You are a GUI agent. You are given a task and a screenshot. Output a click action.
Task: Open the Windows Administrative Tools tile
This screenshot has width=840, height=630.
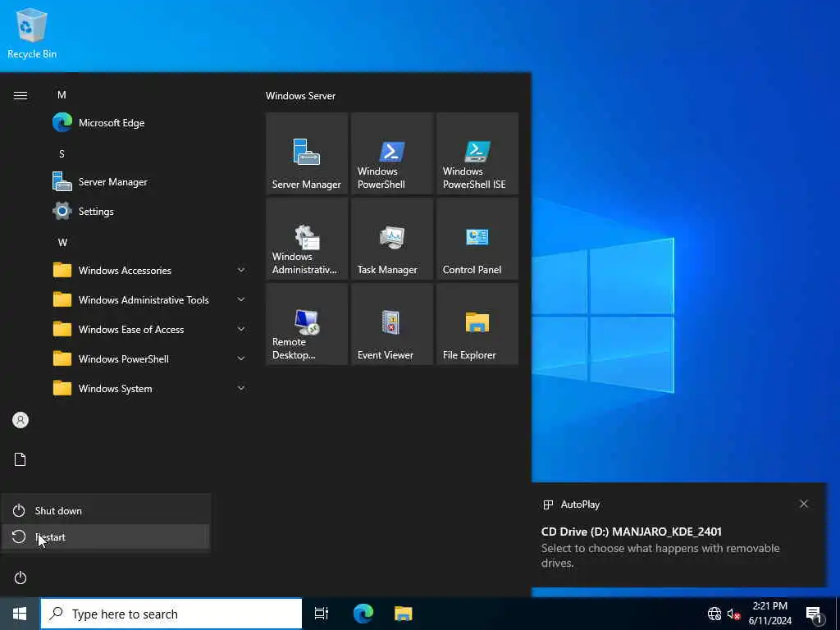point(307,239)
